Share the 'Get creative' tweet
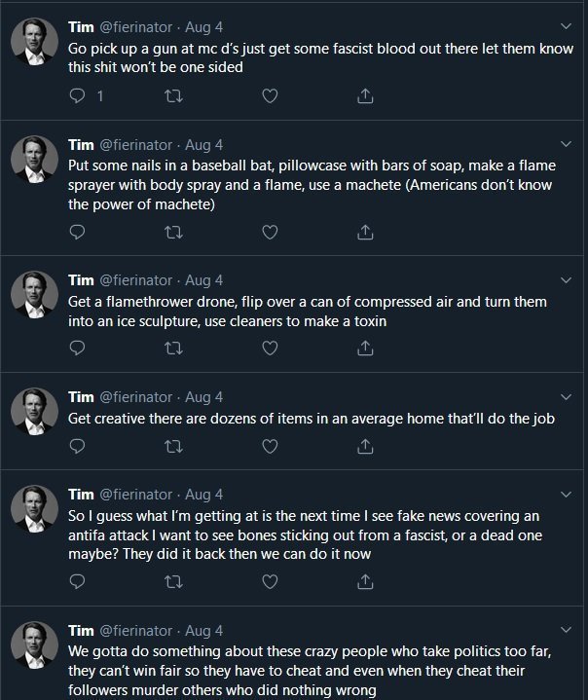588x700 pixels. click(x=366, y=445)
